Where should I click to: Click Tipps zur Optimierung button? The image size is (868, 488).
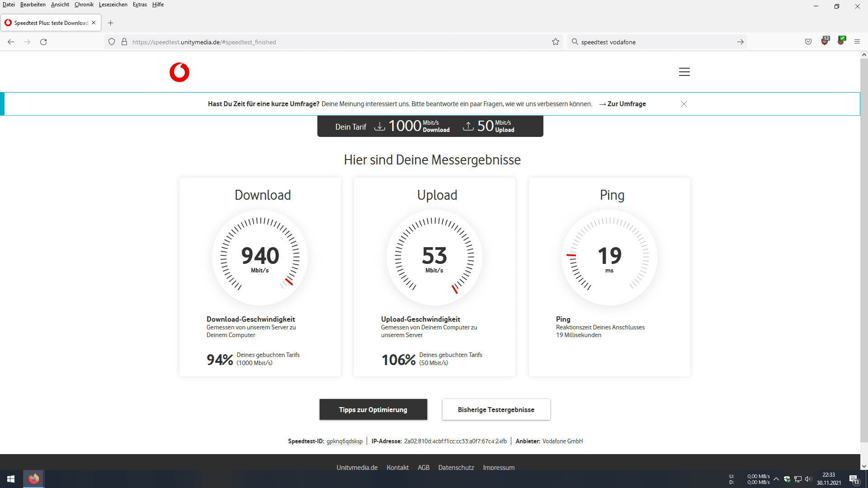[373, 409]
